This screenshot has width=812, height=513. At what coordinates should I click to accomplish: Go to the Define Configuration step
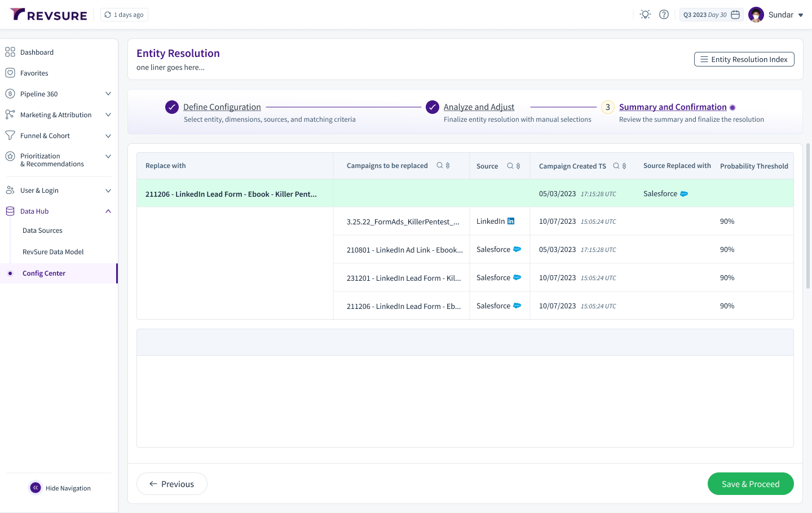coord(222,107)
